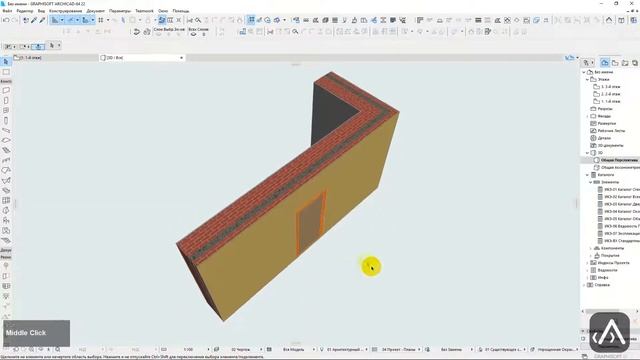This screenshot has width=640, height=360.
Task: Toggle Guide Lines button in toolbar
Action: tap(55, 20)
